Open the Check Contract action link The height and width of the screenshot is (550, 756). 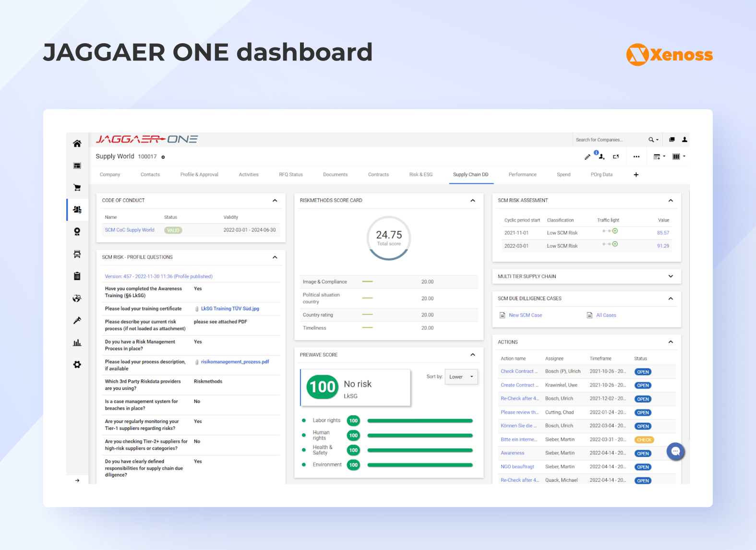(x=519, y=371)
